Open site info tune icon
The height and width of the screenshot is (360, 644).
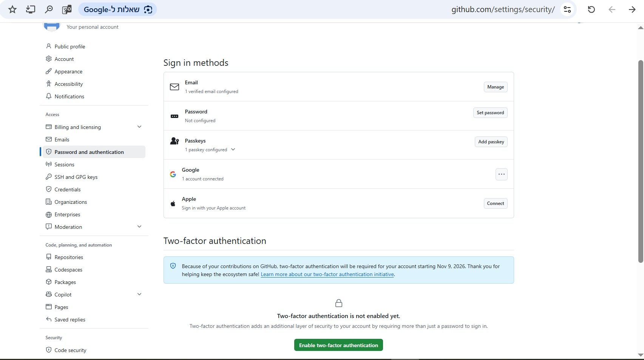click(x=567, y=9)
